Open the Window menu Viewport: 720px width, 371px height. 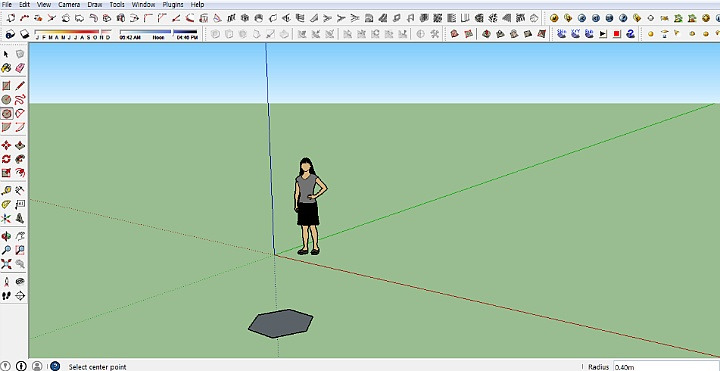143,5
